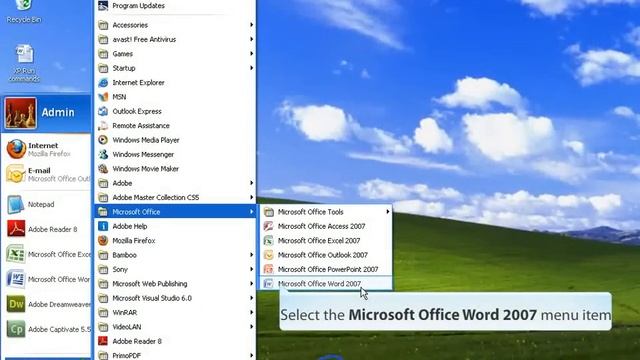The width and height of the screenshot is (640, 360).
Task: Click the Startup folder text
Action: 124,68
